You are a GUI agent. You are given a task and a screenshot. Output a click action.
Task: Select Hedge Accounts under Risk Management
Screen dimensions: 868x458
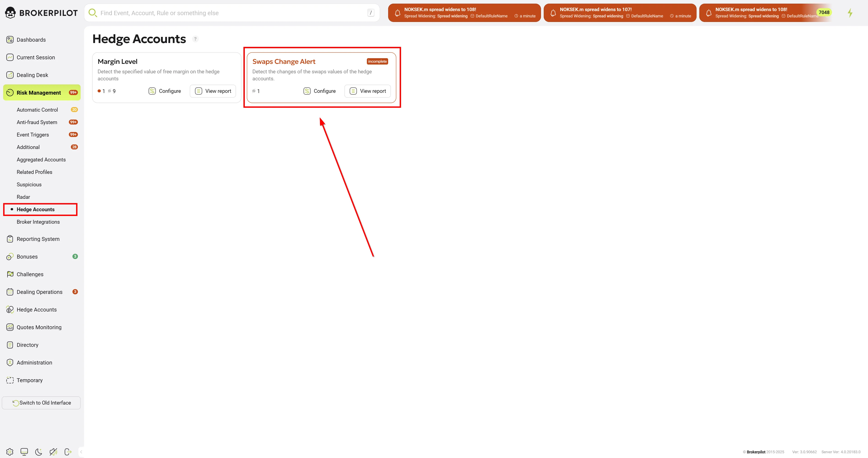[35, 209]
